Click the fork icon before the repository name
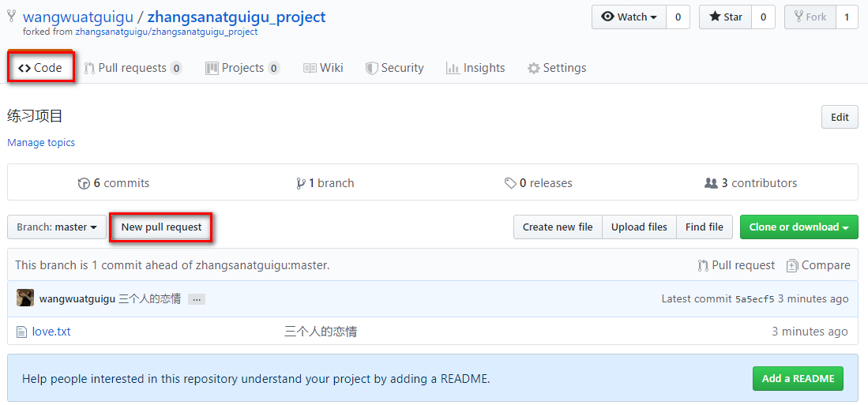Screen dimensions: 868x405 [x=11, y=16]
